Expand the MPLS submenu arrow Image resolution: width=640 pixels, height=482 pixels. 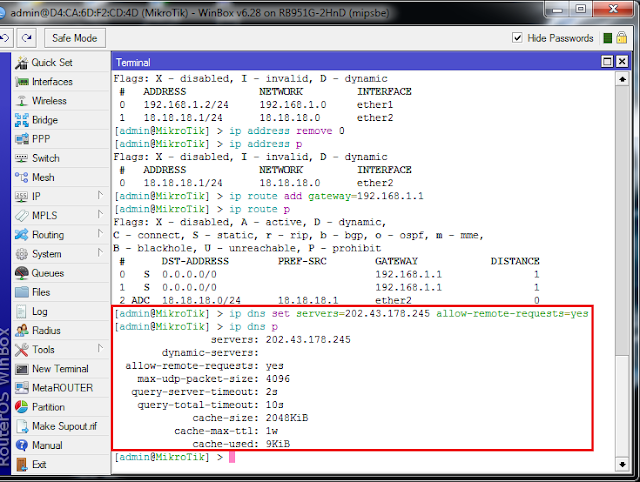(100, 214)
